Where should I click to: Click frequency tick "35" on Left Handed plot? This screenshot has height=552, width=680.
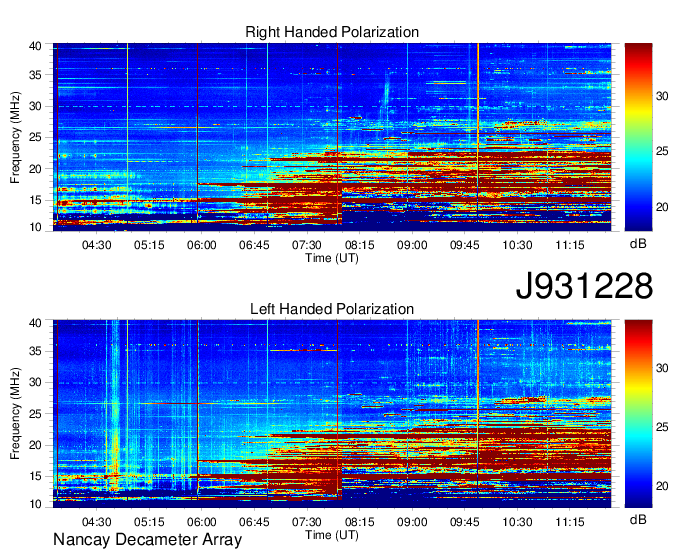pos(35,351)
